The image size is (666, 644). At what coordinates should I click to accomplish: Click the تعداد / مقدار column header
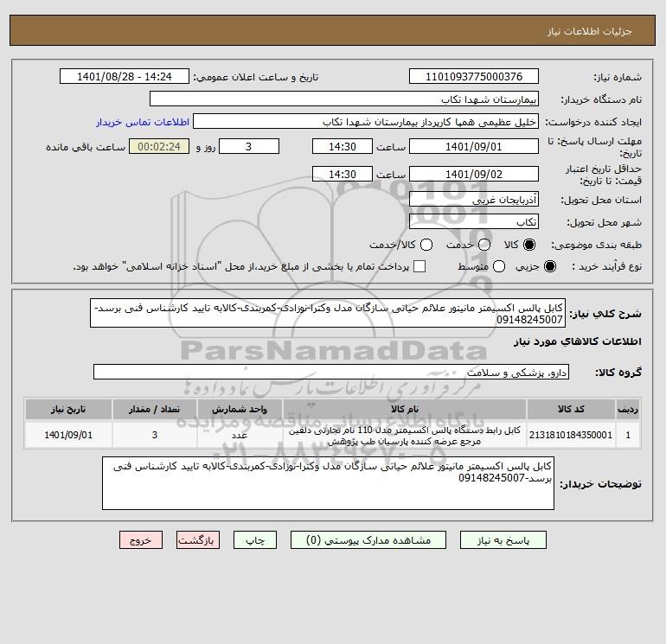click(155, 409)
